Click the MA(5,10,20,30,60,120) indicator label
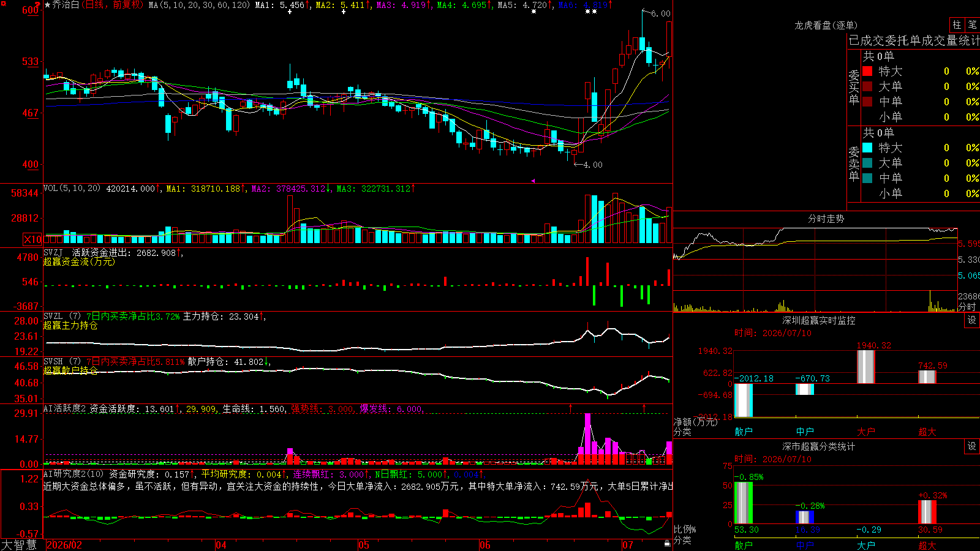Viewport: 980px width, 551px height. (200, 5)
